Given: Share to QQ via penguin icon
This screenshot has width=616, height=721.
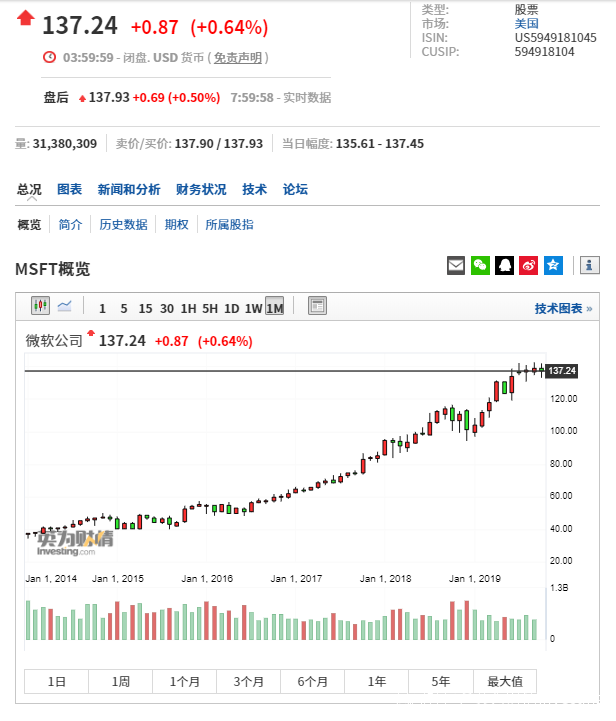Looking at the screenshot, I should [x=504, y=266].
